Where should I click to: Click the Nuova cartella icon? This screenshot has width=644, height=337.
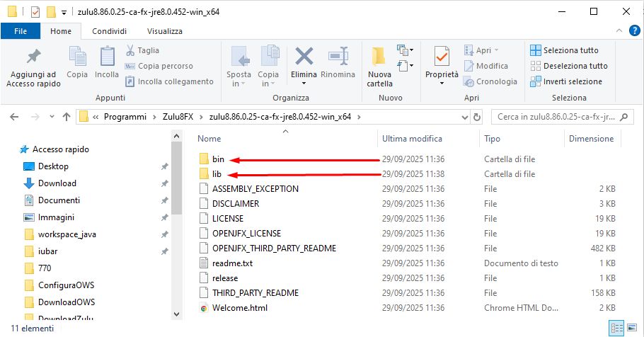[x=379, y=58]
